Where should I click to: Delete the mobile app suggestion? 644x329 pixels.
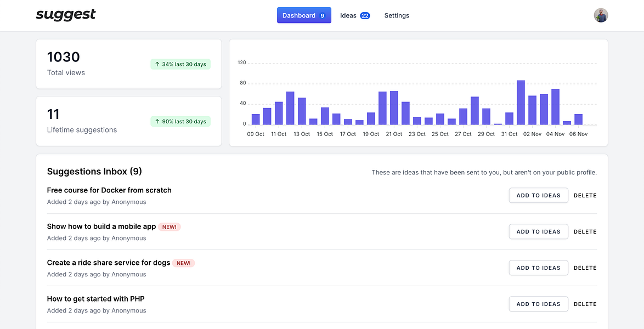click(585, 231)
